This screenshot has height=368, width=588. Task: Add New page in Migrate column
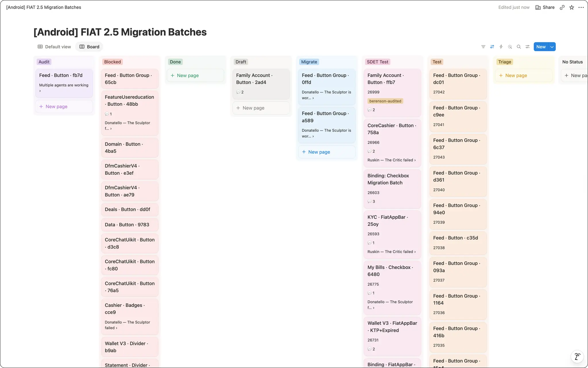(x=327, y=152)
